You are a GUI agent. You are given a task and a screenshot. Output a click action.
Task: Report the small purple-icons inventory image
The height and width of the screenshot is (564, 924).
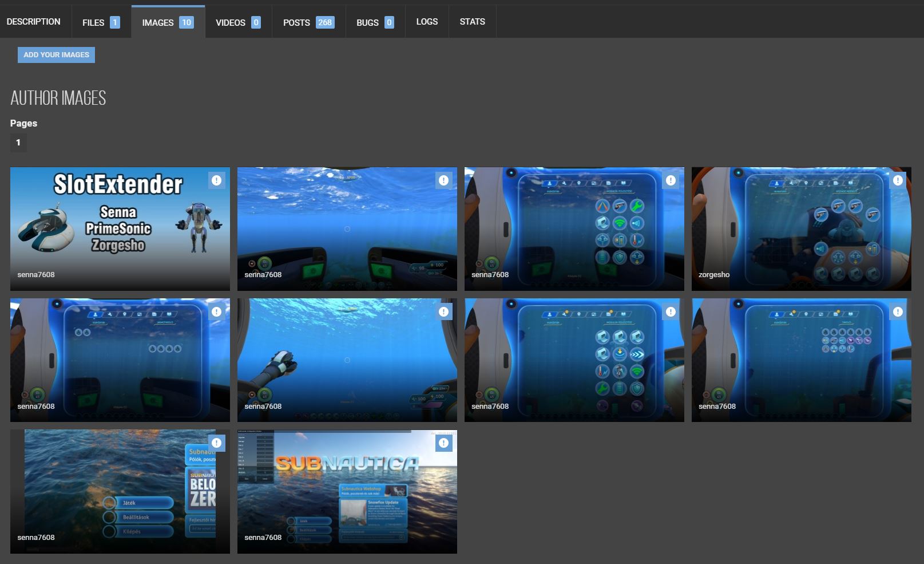tap(898, 311)
